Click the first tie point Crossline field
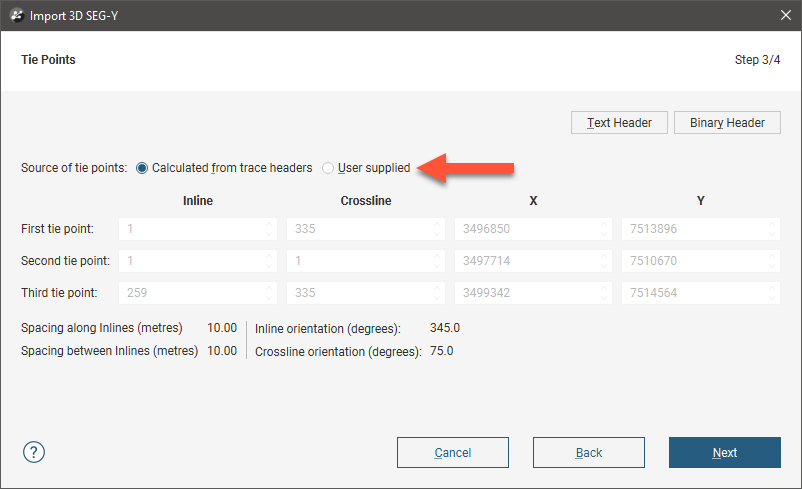802x489 pixels. [358, 229]
